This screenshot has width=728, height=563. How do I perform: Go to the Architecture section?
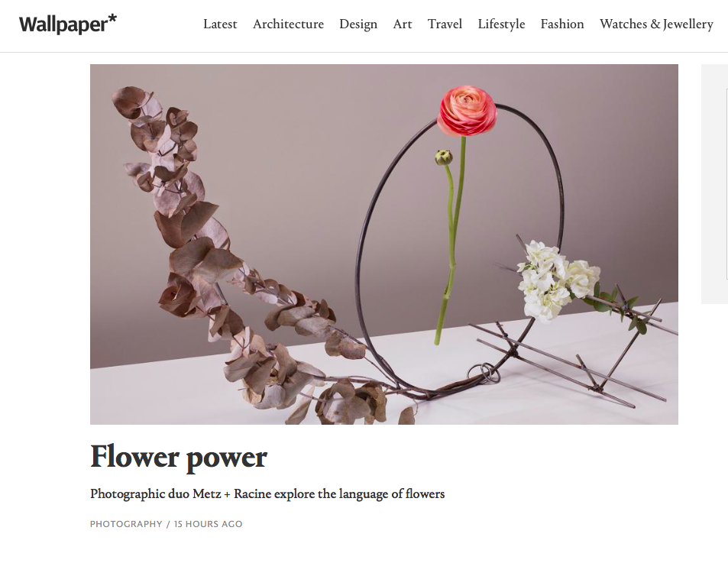288,24
